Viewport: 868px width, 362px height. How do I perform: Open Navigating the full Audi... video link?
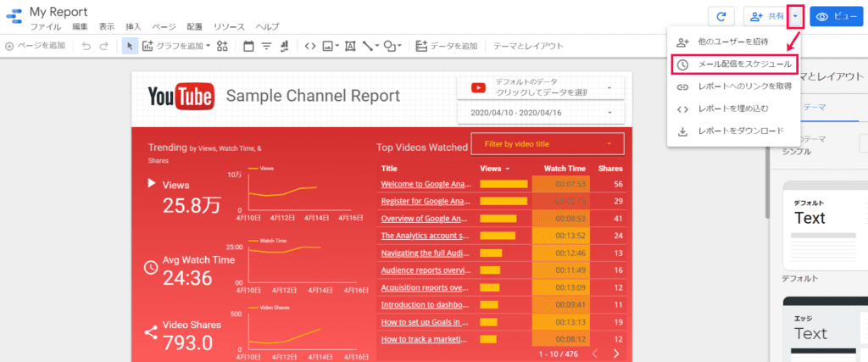[x=426, y=253]
